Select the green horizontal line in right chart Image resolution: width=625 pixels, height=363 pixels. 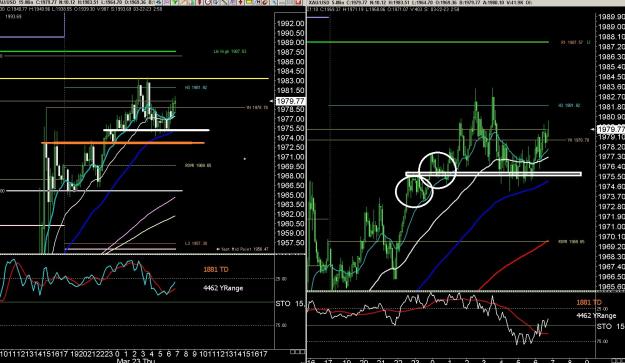428,42
